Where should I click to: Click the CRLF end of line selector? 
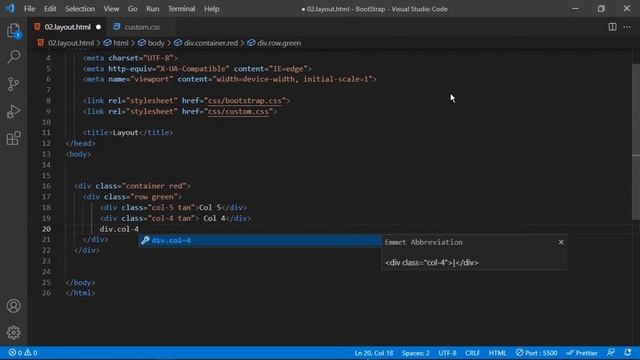click(472, 353)
